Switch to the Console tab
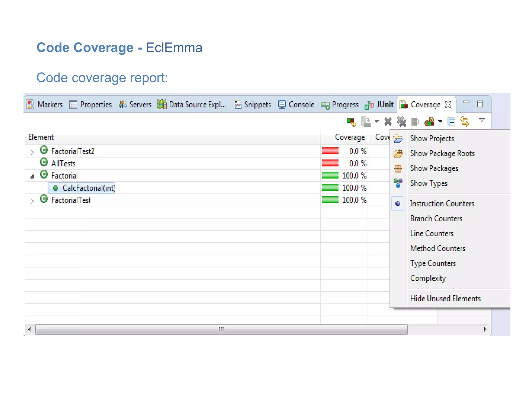 pos(296,104)
